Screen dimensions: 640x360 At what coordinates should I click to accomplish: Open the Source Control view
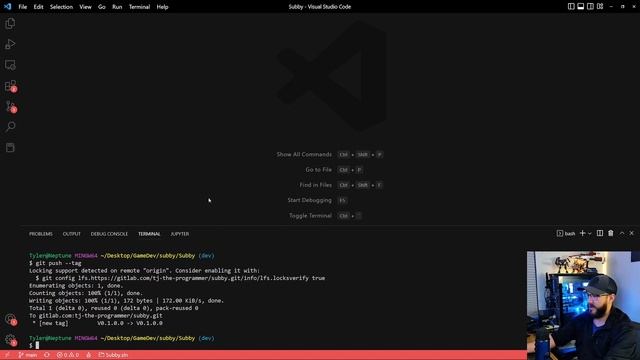pos(10,107)
